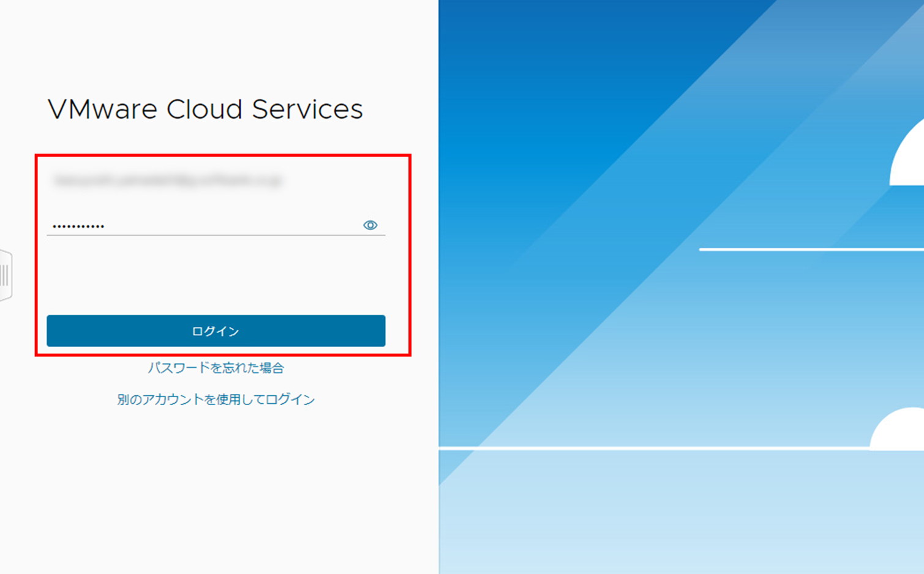924x574 pixels.
Task: Open 別のアカウントを使用してログイン link
Action: pos(216,400)
